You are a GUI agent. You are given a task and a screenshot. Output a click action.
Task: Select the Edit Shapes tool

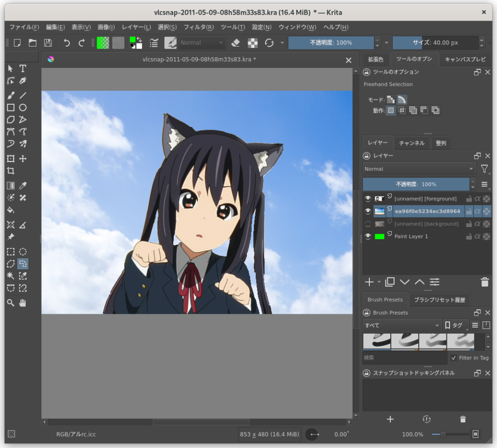(11, 81)
